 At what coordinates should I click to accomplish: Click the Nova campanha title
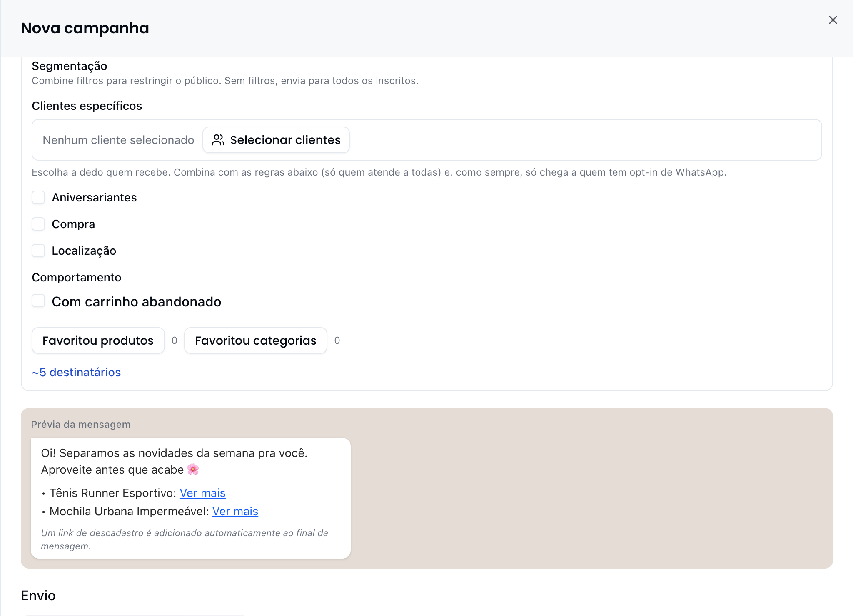pos(85,28)
